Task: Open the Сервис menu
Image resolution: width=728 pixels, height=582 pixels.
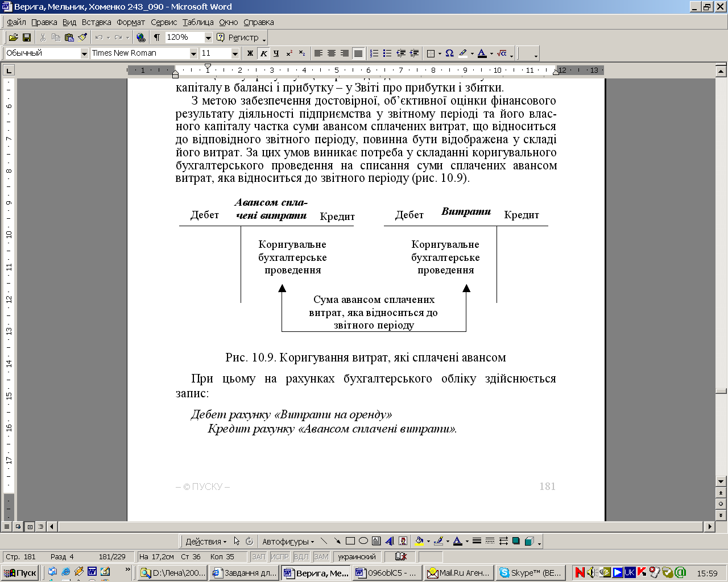Action: 164,22
